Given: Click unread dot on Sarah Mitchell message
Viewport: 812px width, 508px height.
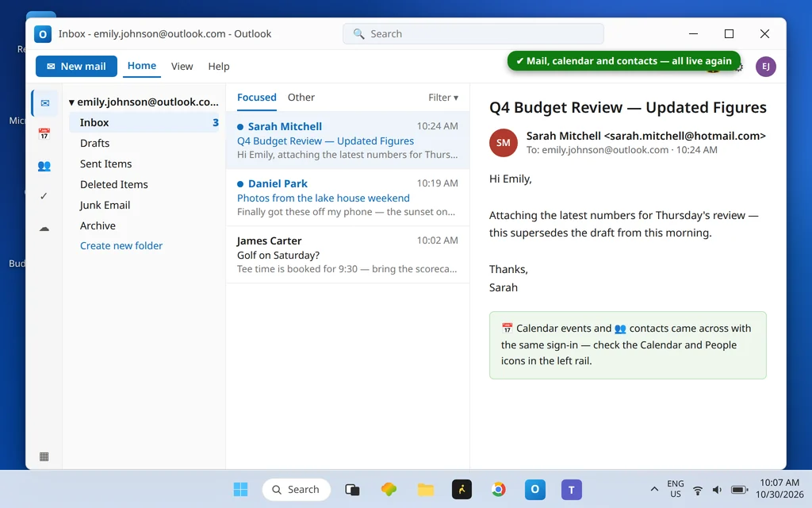Looking at the screenshot, I should 240,126.
